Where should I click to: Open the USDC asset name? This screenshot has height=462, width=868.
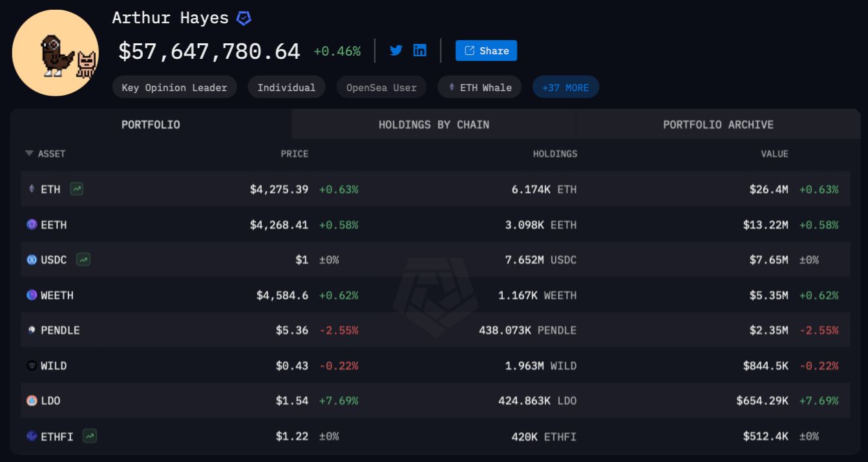click(x=54, y=260)
